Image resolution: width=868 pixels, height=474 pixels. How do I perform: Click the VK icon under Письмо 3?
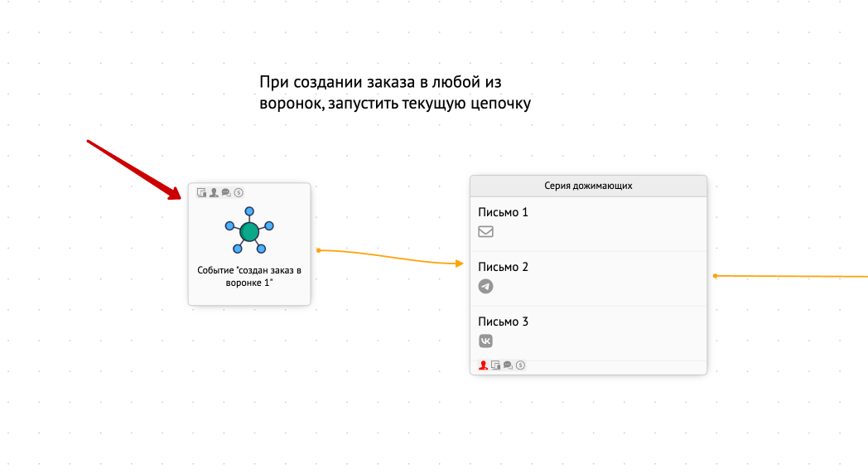point(485,341)
